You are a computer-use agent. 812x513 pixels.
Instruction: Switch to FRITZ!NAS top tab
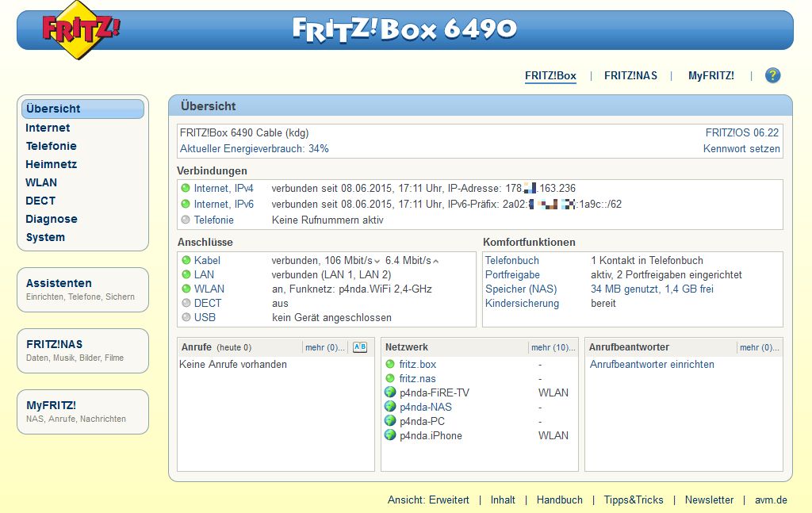630,75
